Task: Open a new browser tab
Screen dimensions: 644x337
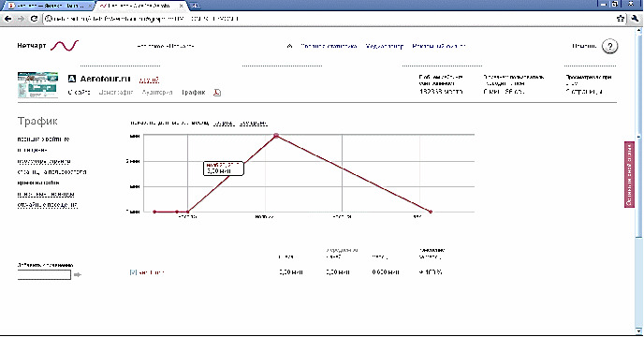Action: [195, 6]
